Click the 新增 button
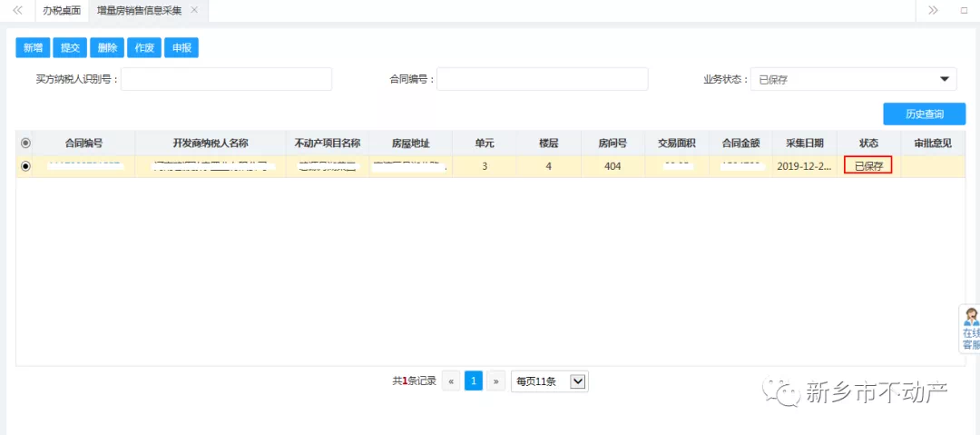 coord(33,48)
